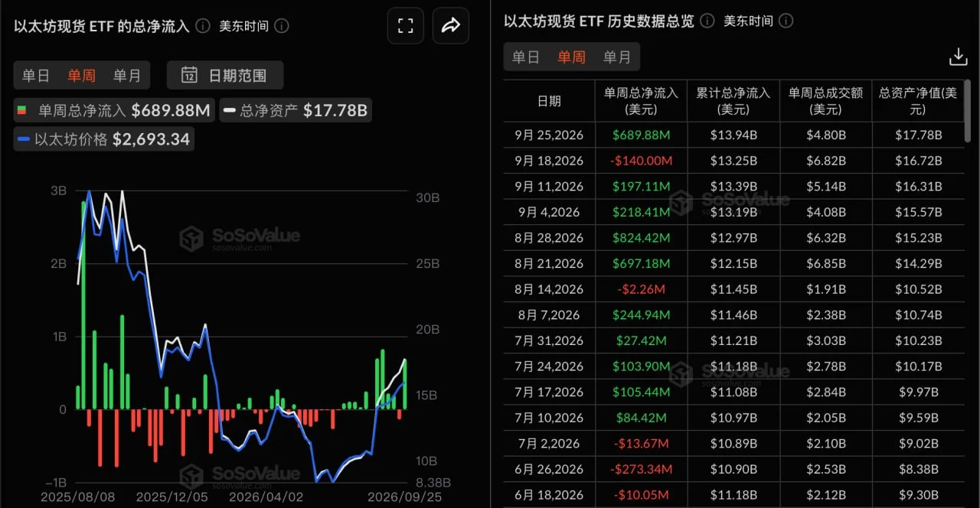
Task: Switch table to 单月 view
Action: [617, 57]
